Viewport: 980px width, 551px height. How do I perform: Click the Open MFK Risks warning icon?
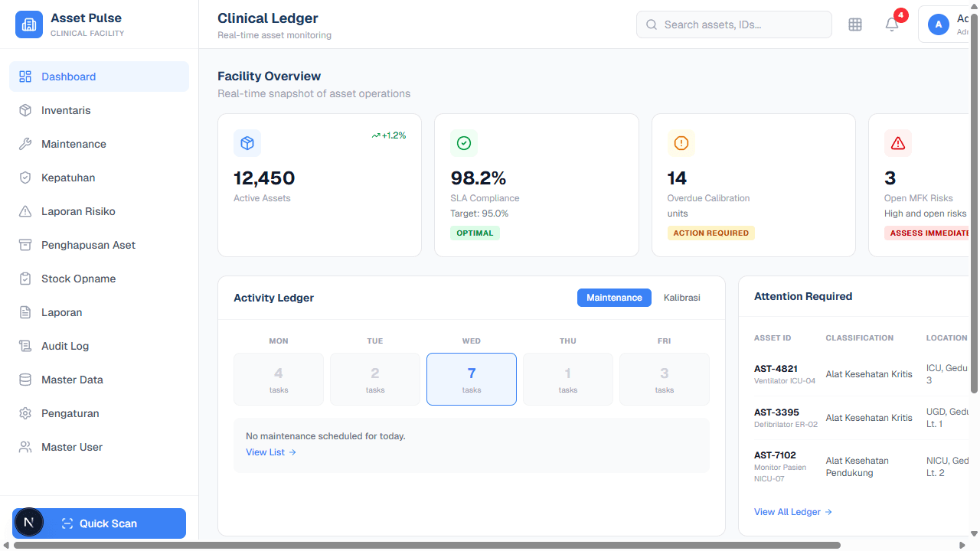[897, 143]
